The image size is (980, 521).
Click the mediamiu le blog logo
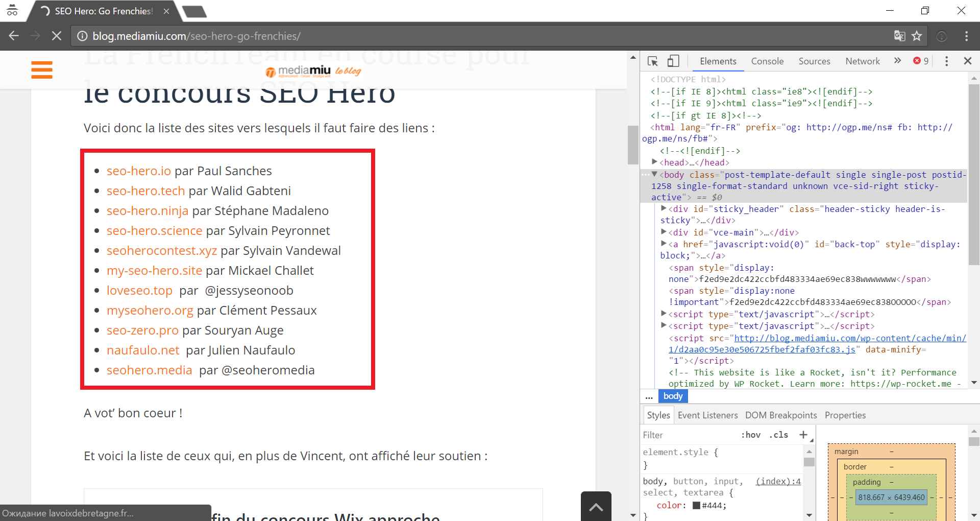tap(313, 72)
